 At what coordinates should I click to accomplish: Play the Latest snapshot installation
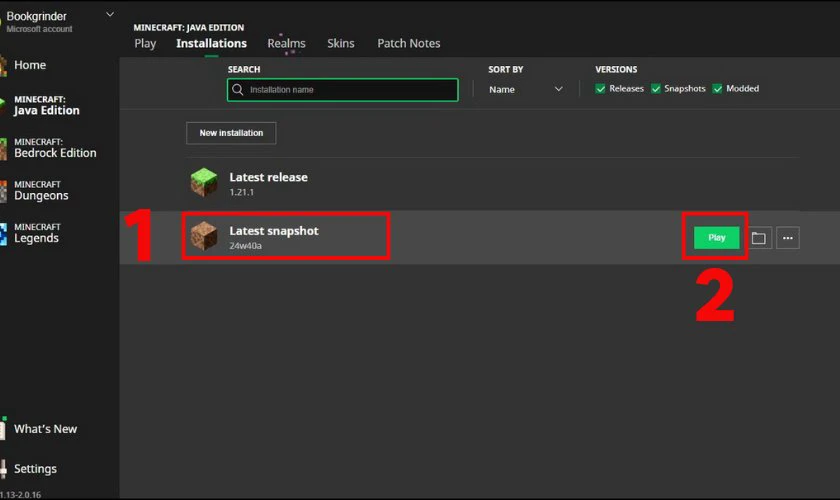point(717,237)
